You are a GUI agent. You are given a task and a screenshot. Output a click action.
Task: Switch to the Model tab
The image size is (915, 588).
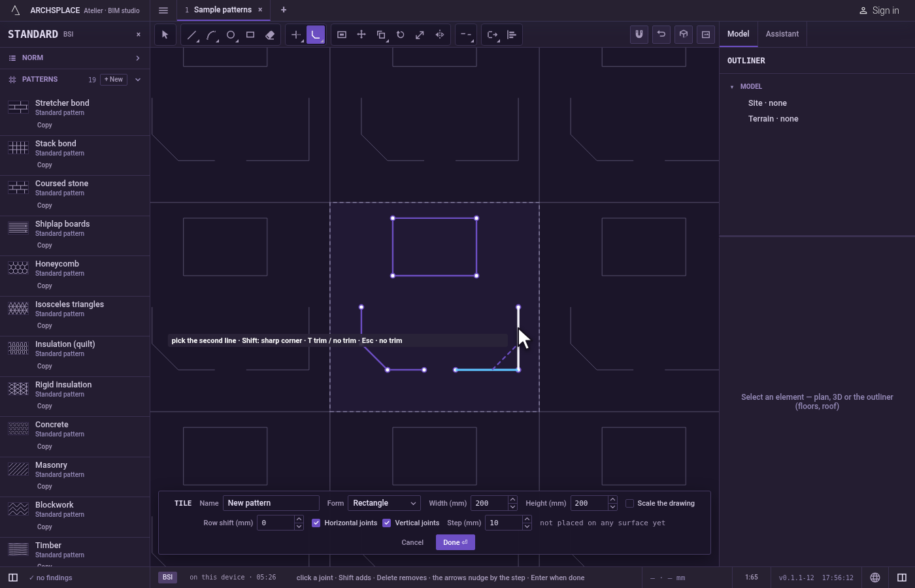tap(739, 34)
